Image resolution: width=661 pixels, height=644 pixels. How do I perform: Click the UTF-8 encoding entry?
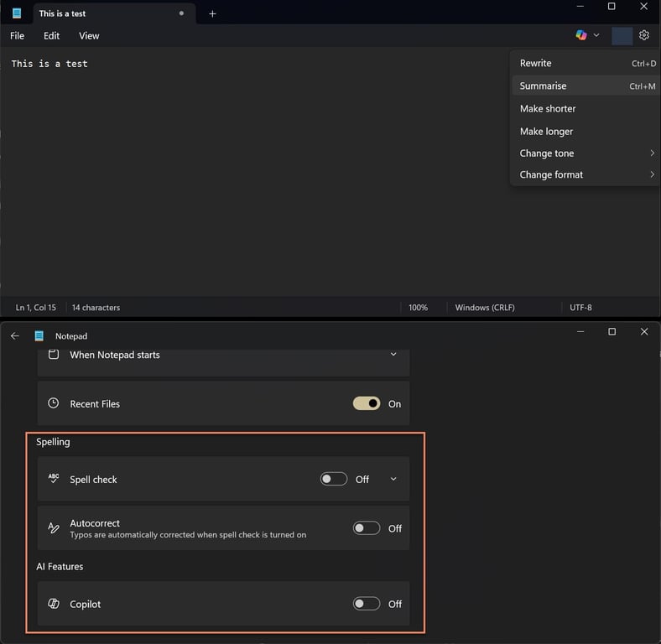pos(581,308)
